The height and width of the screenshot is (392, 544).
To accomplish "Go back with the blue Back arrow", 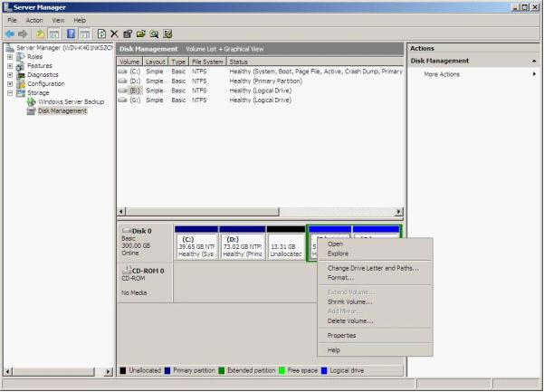I will click(x=10, y=33).
